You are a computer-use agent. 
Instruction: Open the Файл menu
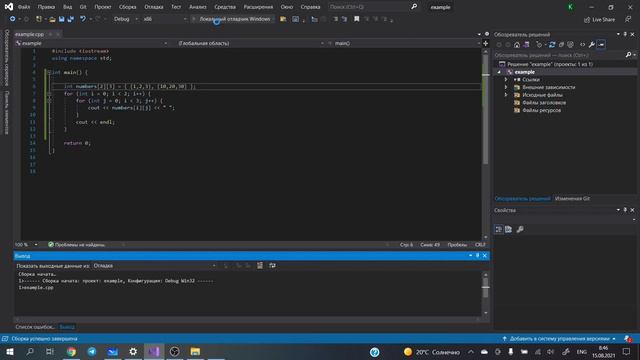point(24,7)
